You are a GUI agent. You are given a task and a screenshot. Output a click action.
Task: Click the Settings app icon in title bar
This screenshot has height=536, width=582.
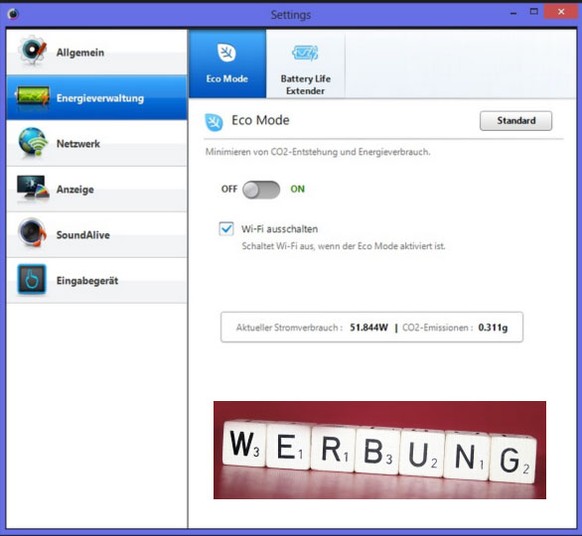coord(13,14)
